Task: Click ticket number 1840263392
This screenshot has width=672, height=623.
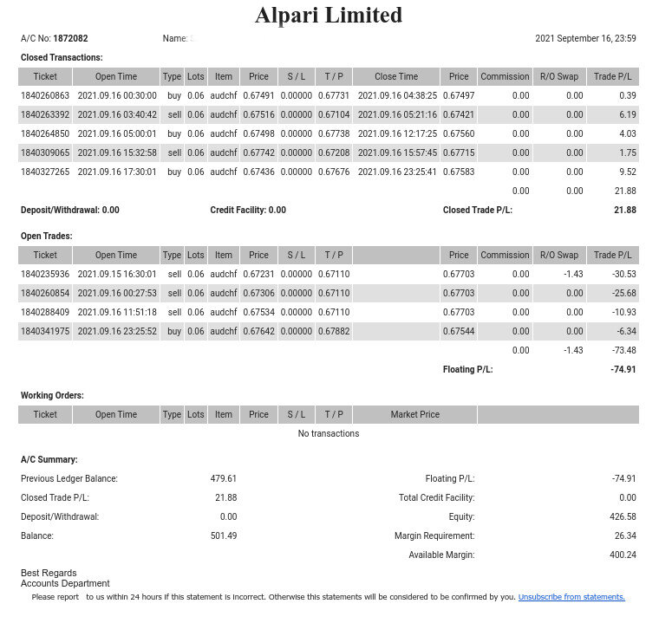Action: (x=45, y=114)
